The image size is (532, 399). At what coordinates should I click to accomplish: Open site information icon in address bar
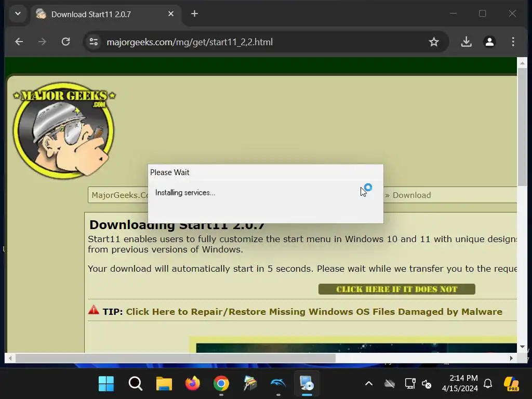coord(94,42)
